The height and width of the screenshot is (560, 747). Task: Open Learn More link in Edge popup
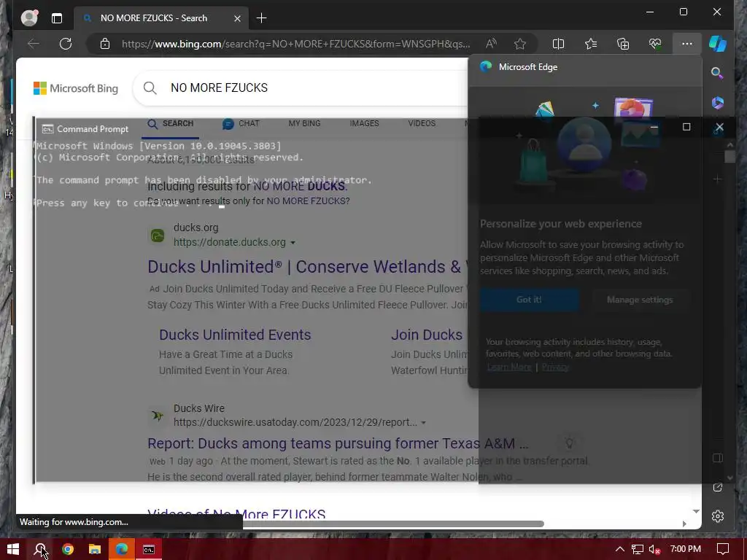508,367
